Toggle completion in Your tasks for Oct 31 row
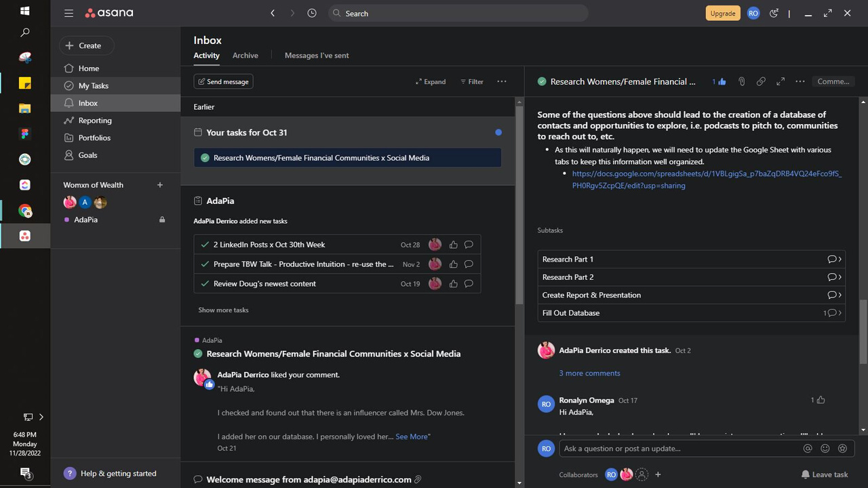This screenshot has height=488, width=868. (205, 158)
